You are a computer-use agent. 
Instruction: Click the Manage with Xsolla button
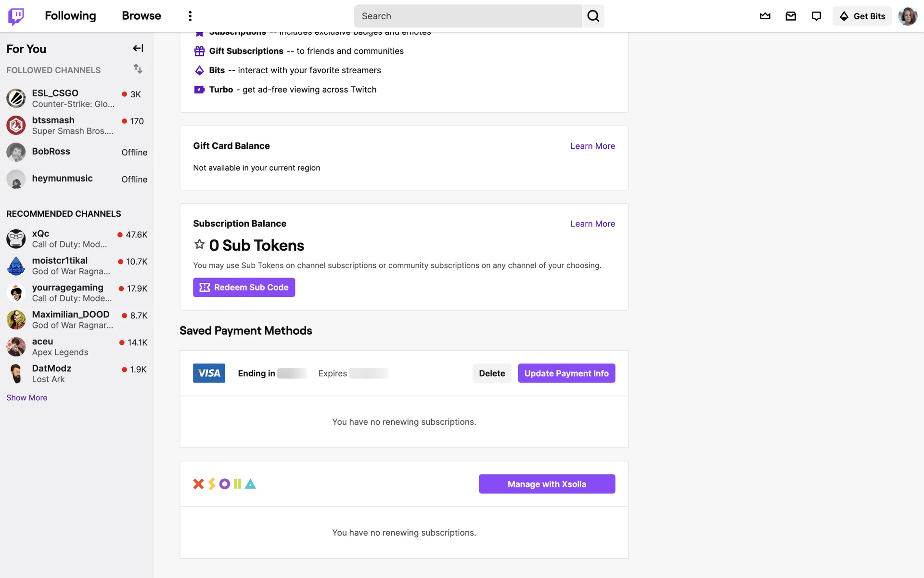[547, 484]
